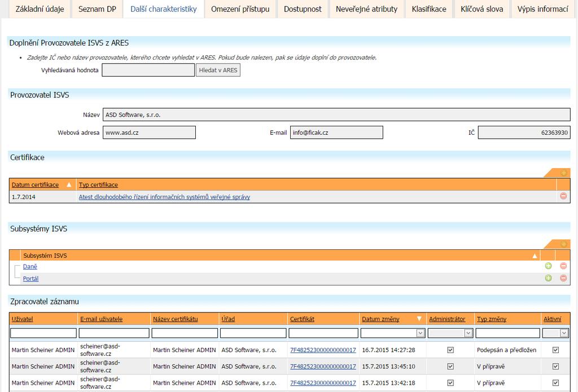Sort by Certifikát column header
The image size is (578, 392).
pos(303,319)
